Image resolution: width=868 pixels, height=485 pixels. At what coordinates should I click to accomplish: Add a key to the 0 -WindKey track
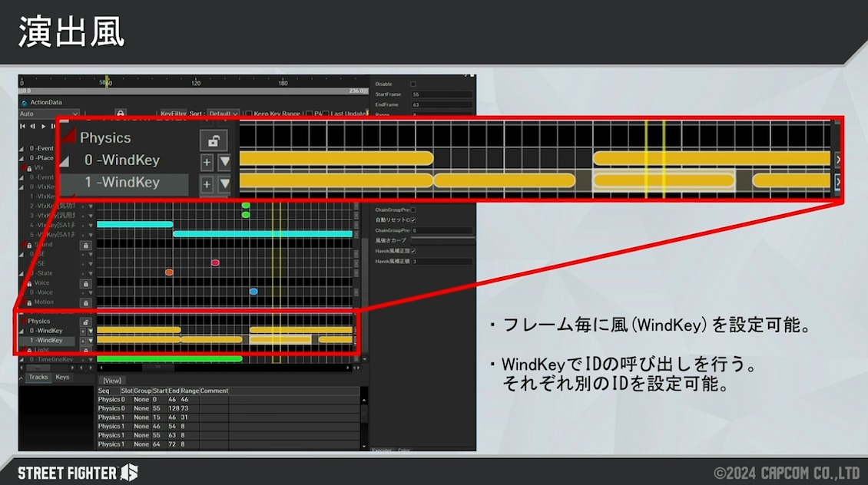tap(83, 332)
